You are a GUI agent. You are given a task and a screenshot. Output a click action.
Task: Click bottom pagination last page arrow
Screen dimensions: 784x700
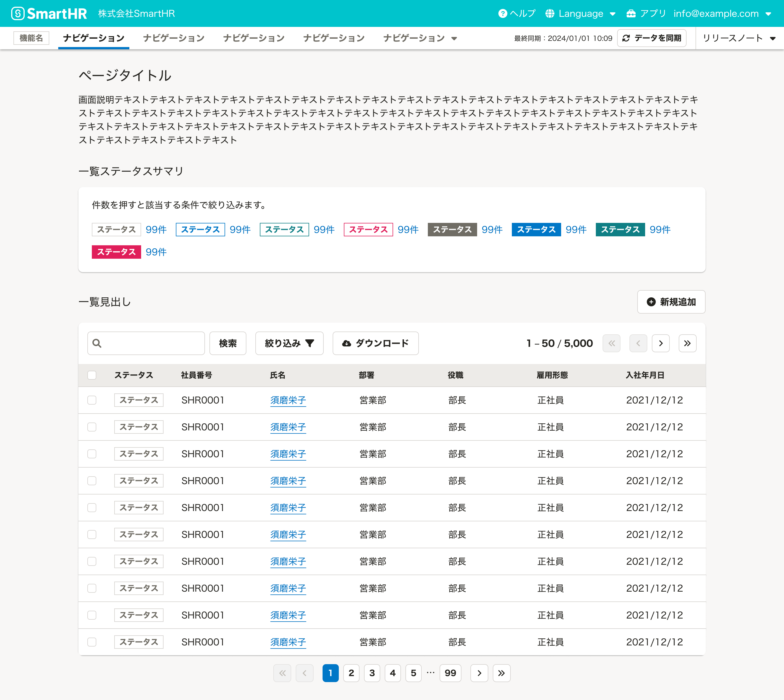501,673
